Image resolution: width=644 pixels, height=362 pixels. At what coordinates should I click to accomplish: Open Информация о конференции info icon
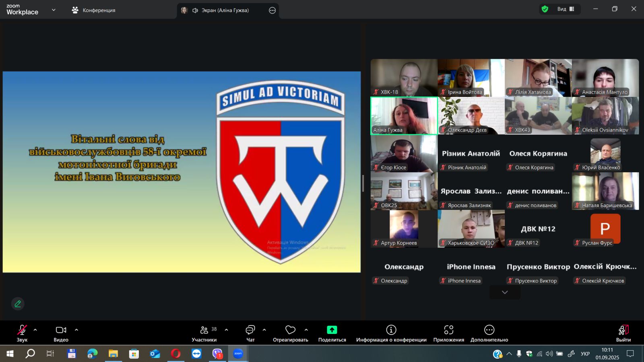point(391,330)
